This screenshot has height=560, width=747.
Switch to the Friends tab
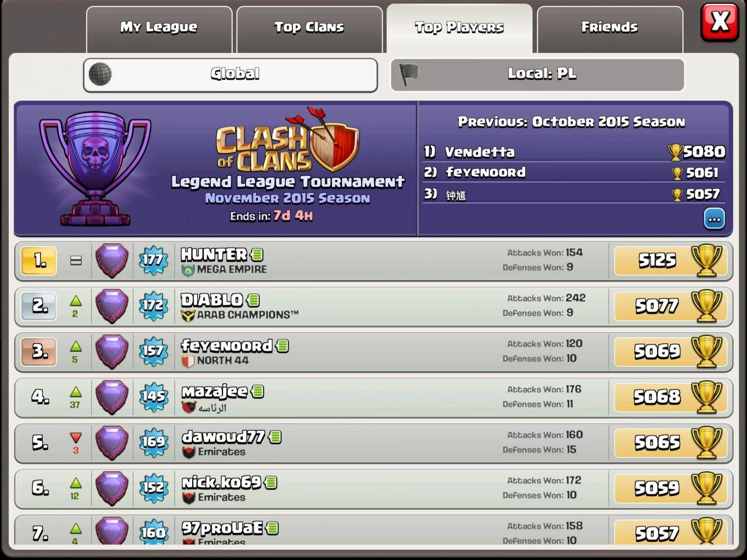click(610, 29)
